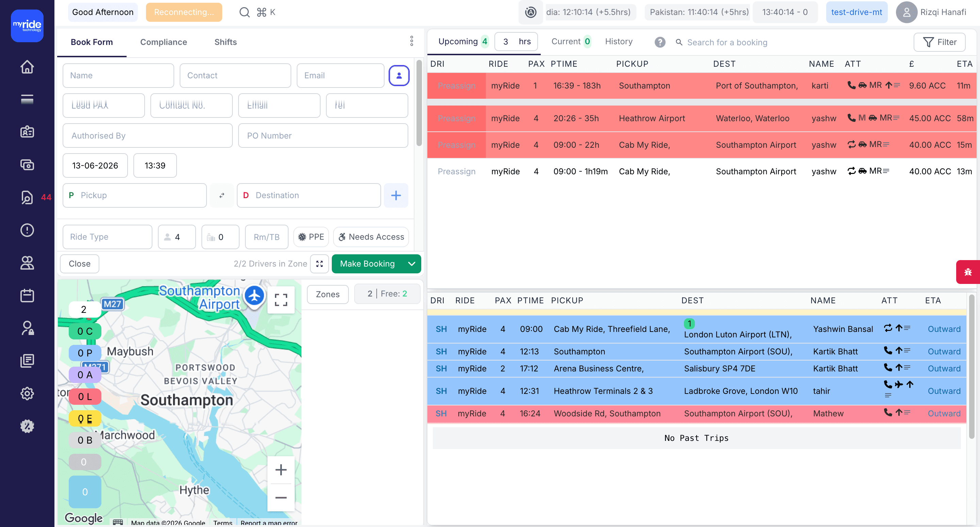
Task: Click the passenger profile icon button beside Email
Action: pos(399,75)
